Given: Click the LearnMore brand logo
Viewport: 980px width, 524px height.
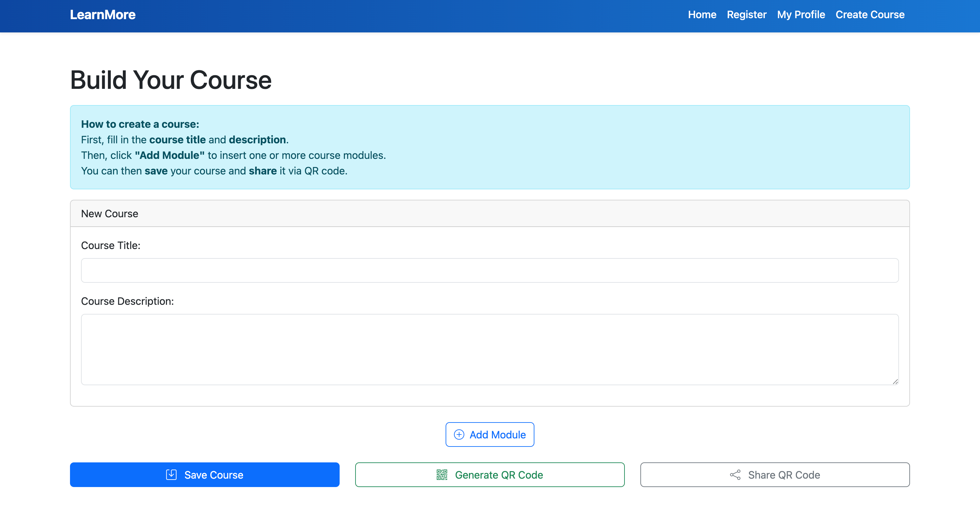Looking at the screenshot, I should [103, 15].
